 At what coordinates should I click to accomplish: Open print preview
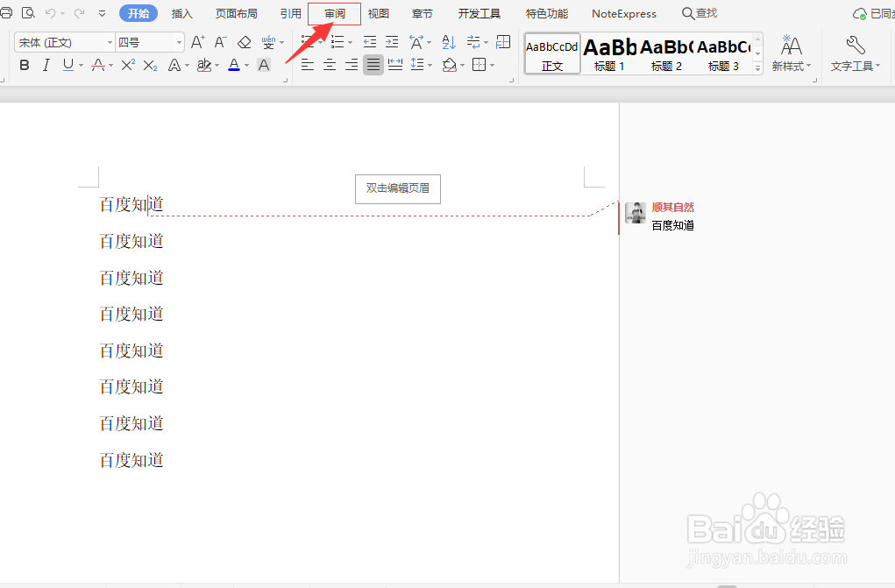pyautogui.click(x=28, y=12)
